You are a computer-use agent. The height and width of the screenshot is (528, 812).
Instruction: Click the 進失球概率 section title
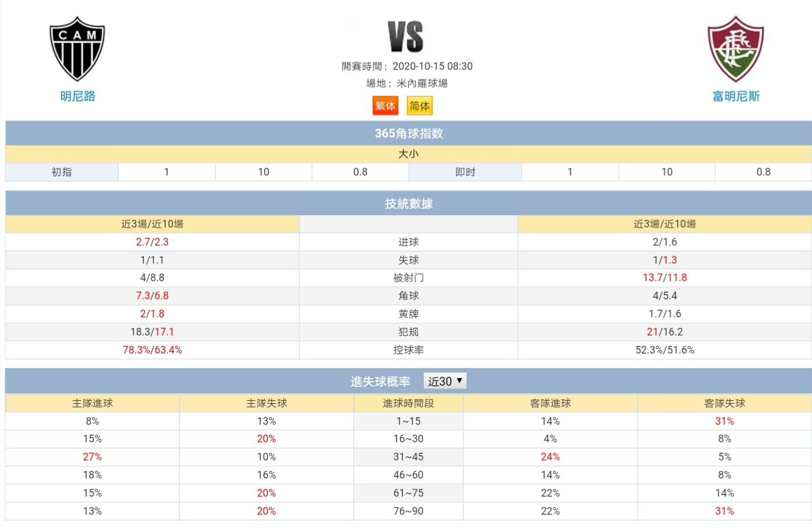(x=381, y=382)
